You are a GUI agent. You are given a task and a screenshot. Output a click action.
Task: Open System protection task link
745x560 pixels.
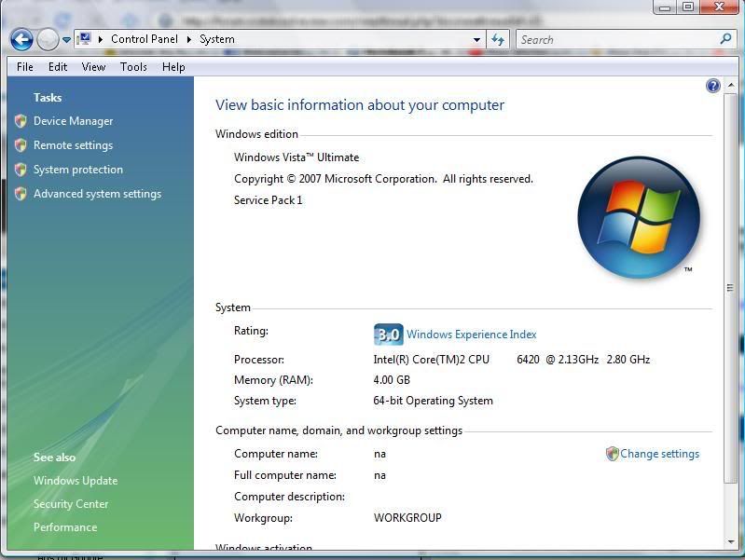(x=78, y=170)
